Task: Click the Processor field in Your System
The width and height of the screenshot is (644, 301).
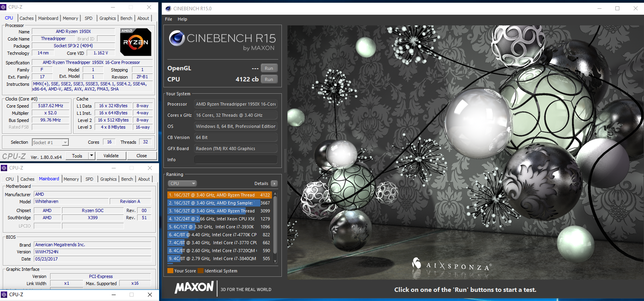Action: (235, 104)
